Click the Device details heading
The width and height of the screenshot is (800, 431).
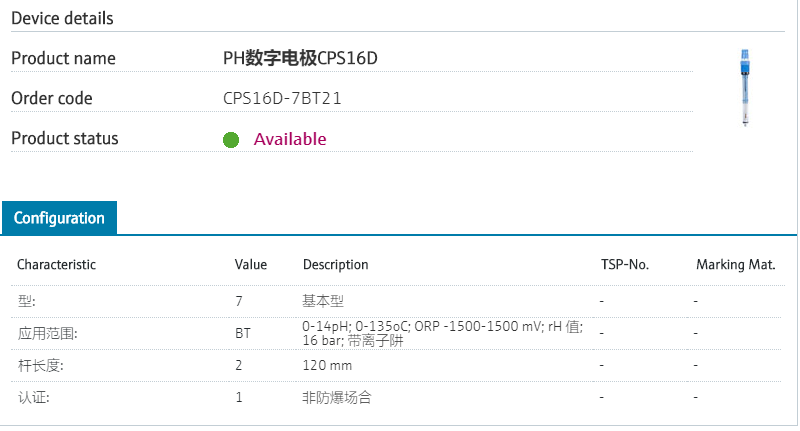pos(62,18)
